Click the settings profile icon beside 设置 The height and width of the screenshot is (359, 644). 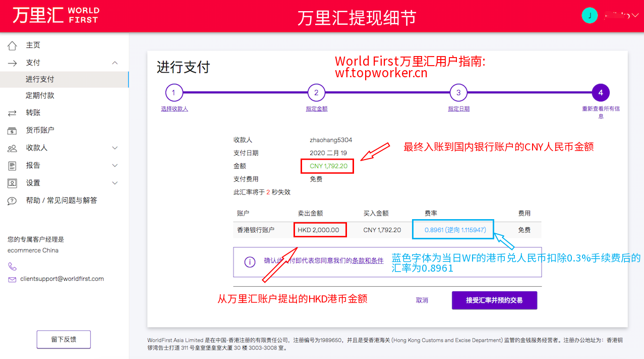point(12,183)
